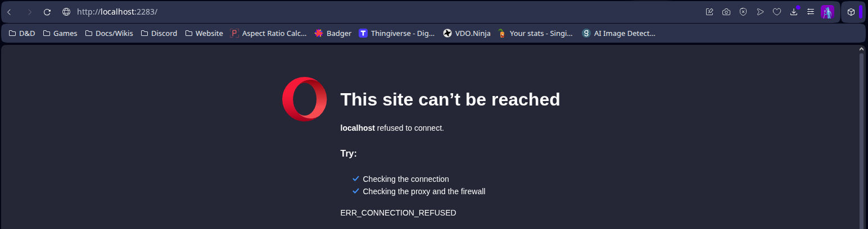Open the Website bookmarks folder
This screenshot has height=229, width=868.
click(204, 33)
